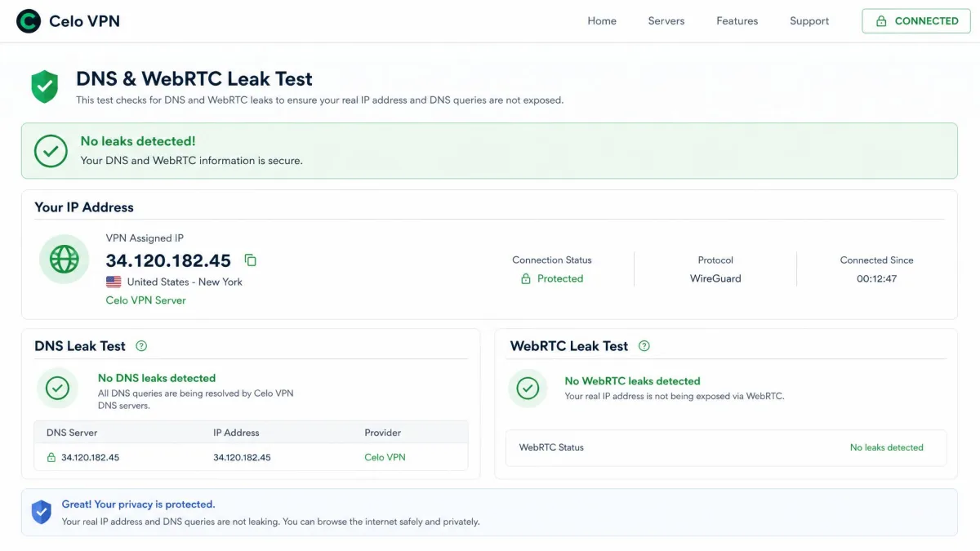Click the lock icon inside CONNECTED button
This screenshot has width=980, height=551.
[x=881, y=21]
